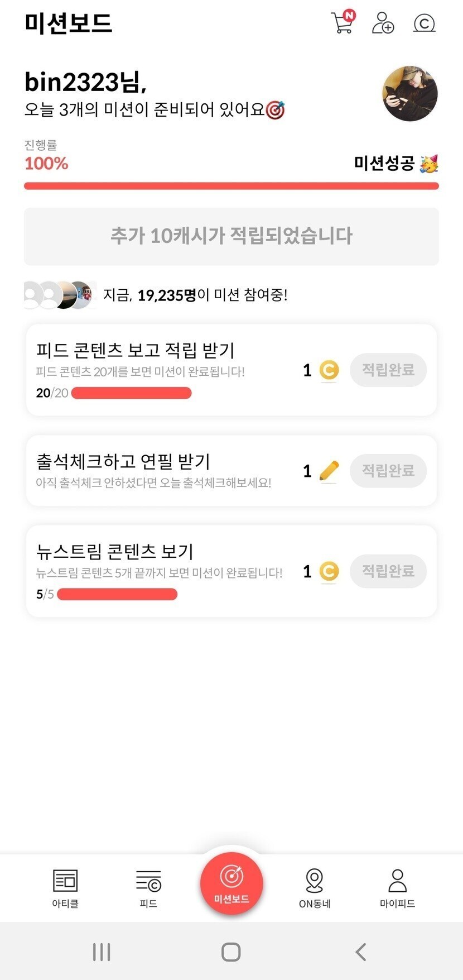Viewport: 463px width, 980px height.
Task: Open the bin2323 profile picture
Action: (410, 93)
